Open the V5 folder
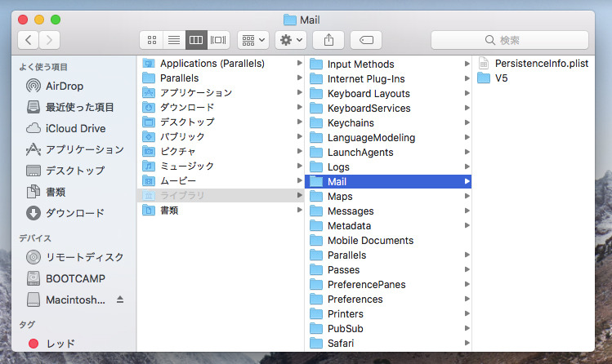612x364 pixels. coord(534,78)
